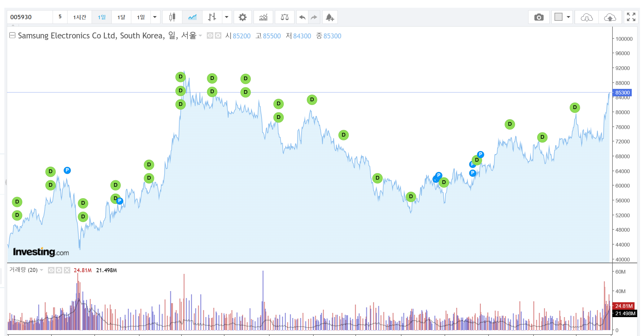Click the close value 85300 in legend
Screen dimensions: 644x336
click(x=332, y=36)
